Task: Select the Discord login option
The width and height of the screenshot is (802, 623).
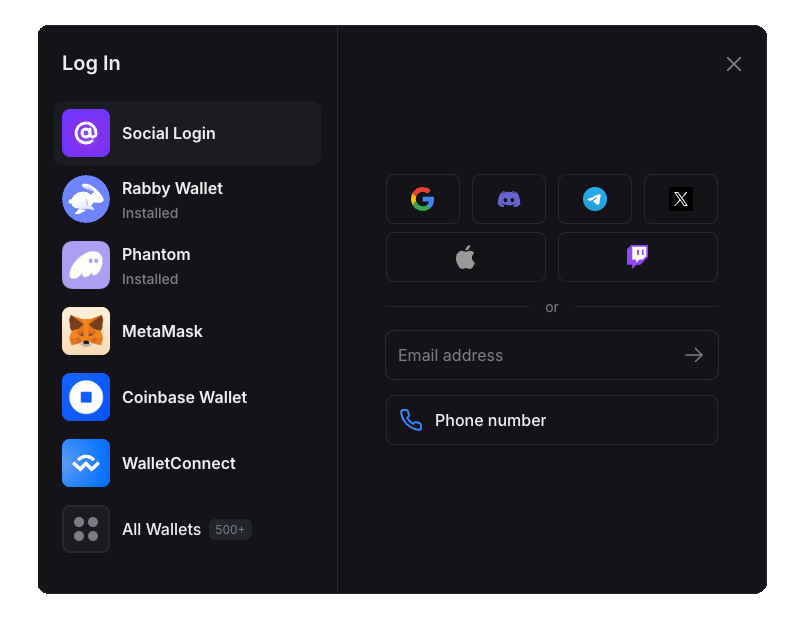Action: (x=508, y=198)
